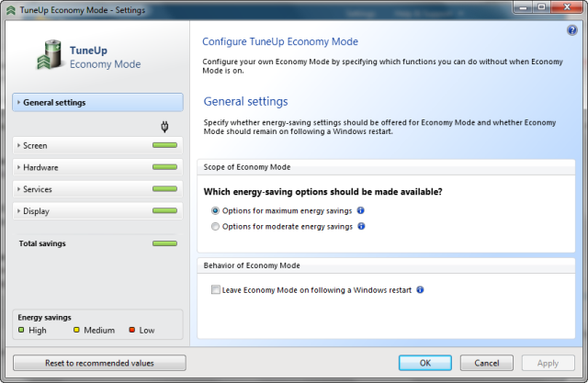
Task: Enable Leave Economy Mode on after restart
Action: 216,289
